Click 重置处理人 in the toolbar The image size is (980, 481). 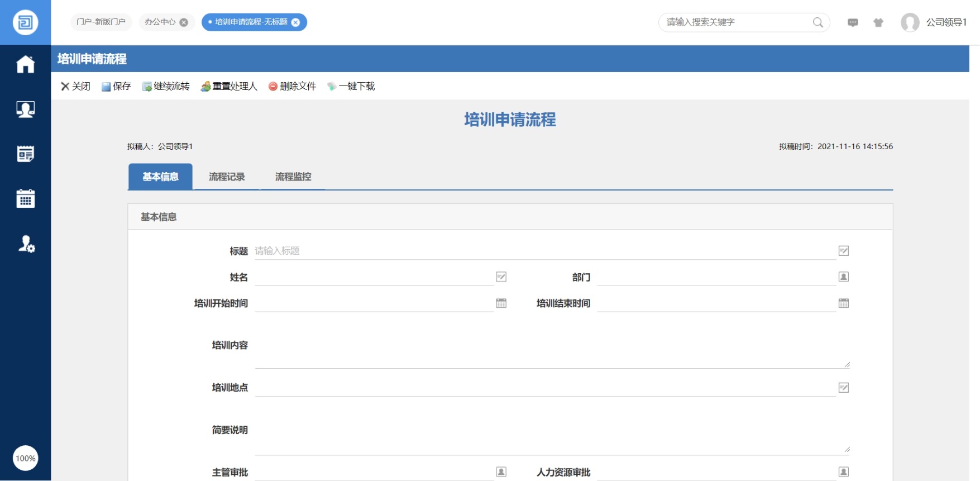[x=229, y=86]
